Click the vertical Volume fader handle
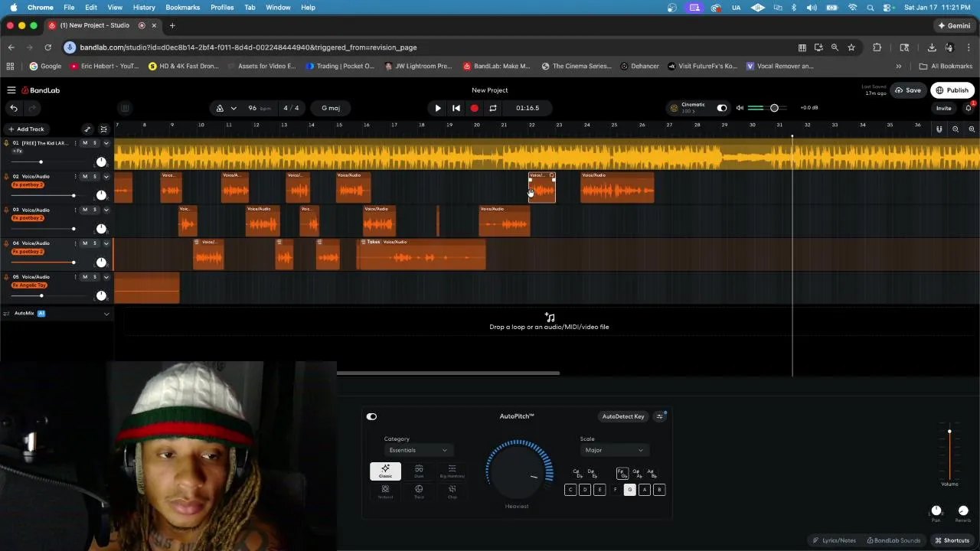The height and width of the screenshot is (551, 980). (949, 432)
